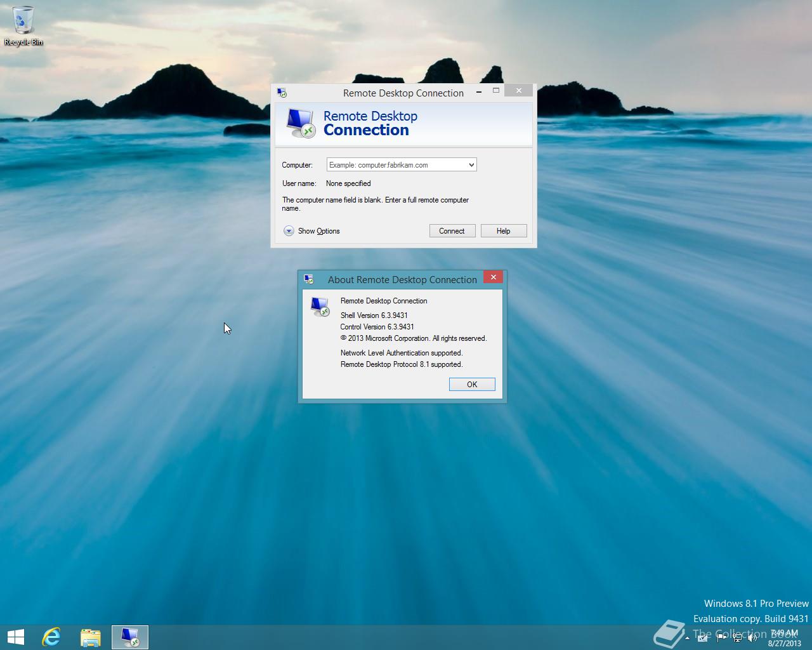Screen dimensions: 812x650
Task: Open the taskbar clock and date
Action: point(784,638)
